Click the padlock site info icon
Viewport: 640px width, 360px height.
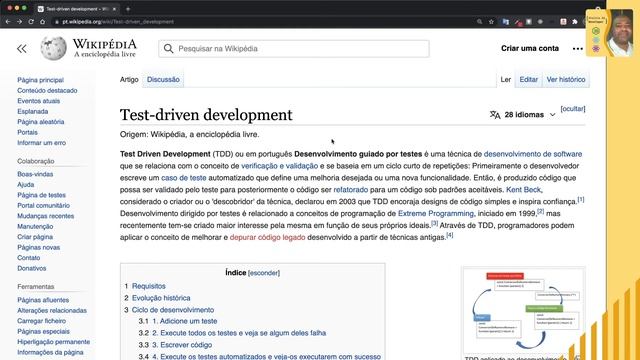tap(57, 22)
